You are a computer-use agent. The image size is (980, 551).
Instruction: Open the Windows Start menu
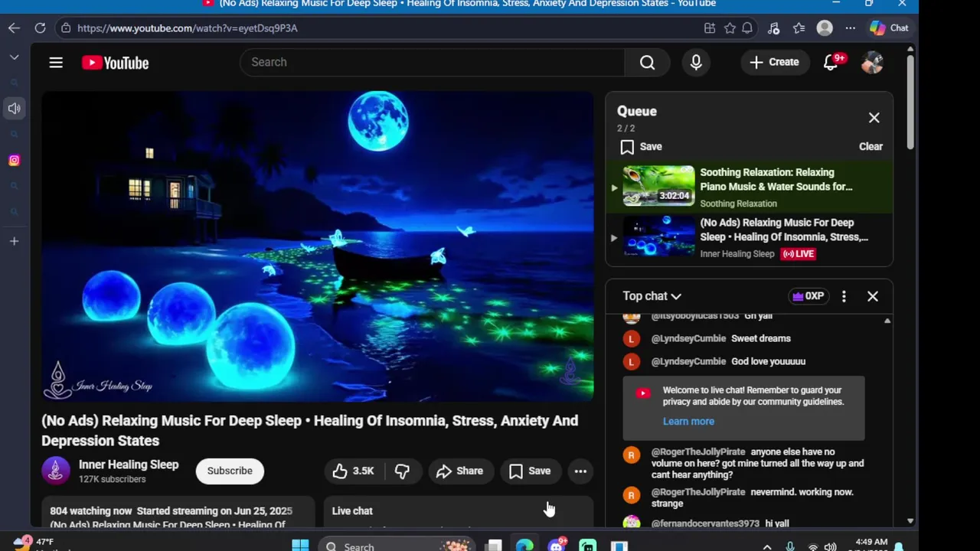(300, 546)
